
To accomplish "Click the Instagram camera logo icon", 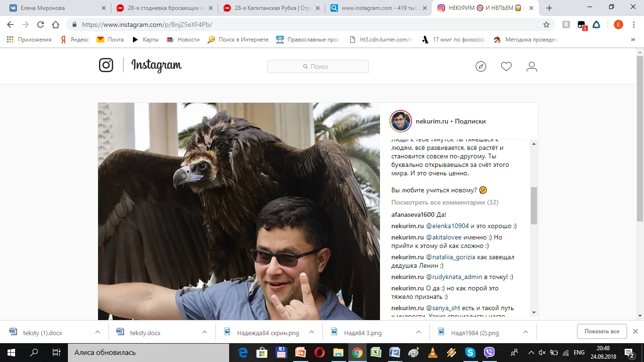I will click(x=106, y=65).
